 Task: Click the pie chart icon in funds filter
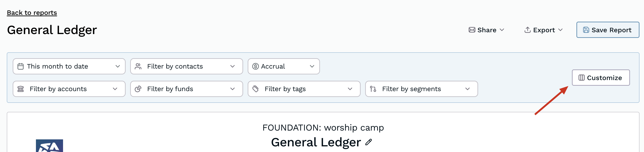(x=138, y=89)
